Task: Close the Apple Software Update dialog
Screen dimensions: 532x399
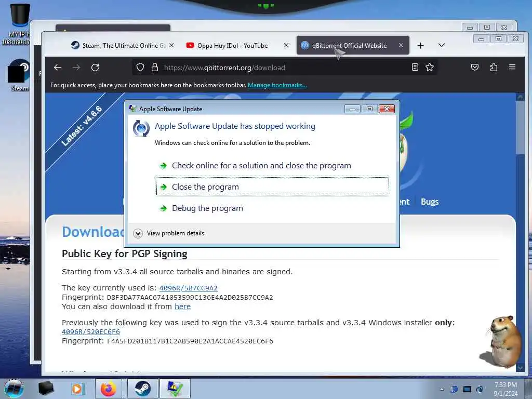Action: click(x=387, y=109)
